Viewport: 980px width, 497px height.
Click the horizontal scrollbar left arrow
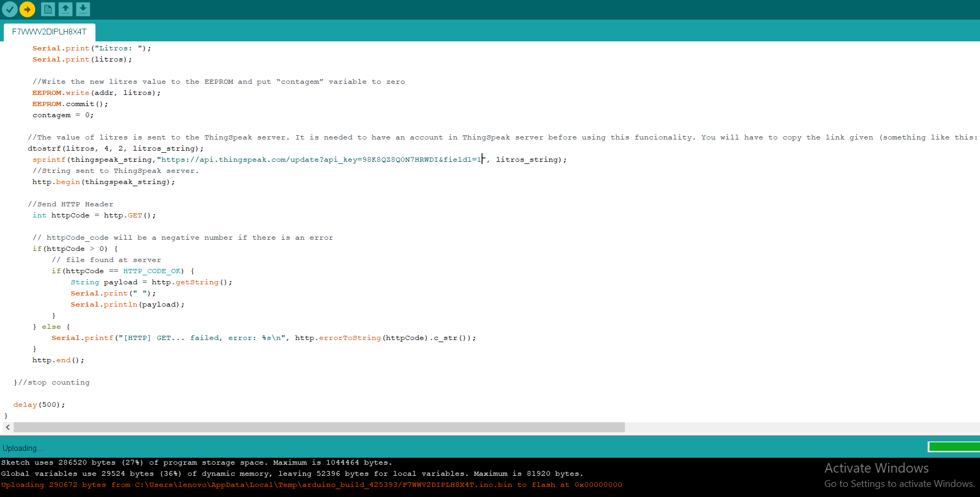[7, 427]
